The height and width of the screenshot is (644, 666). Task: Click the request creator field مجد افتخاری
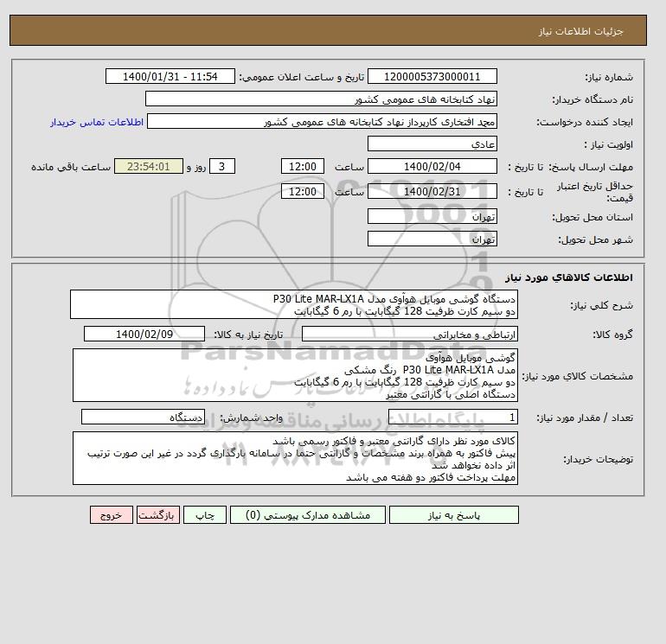(x=322, y=121)
